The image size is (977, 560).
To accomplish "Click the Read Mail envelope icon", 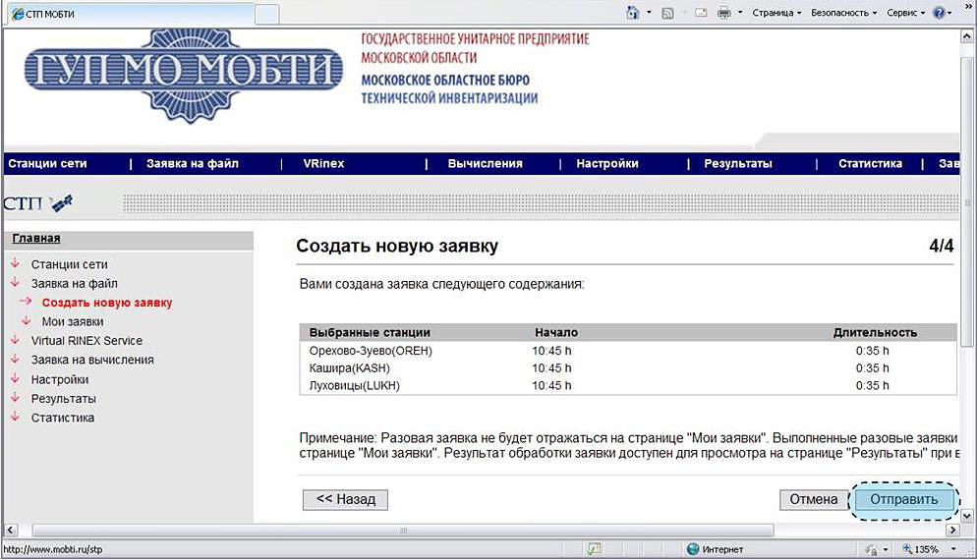I will click(x=701, y=13).
